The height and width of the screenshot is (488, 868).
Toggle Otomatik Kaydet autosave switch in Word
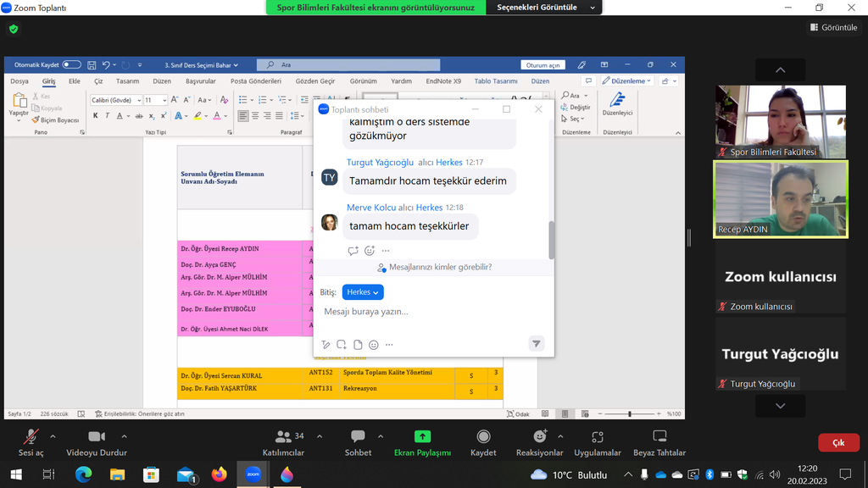click(72, 64)
